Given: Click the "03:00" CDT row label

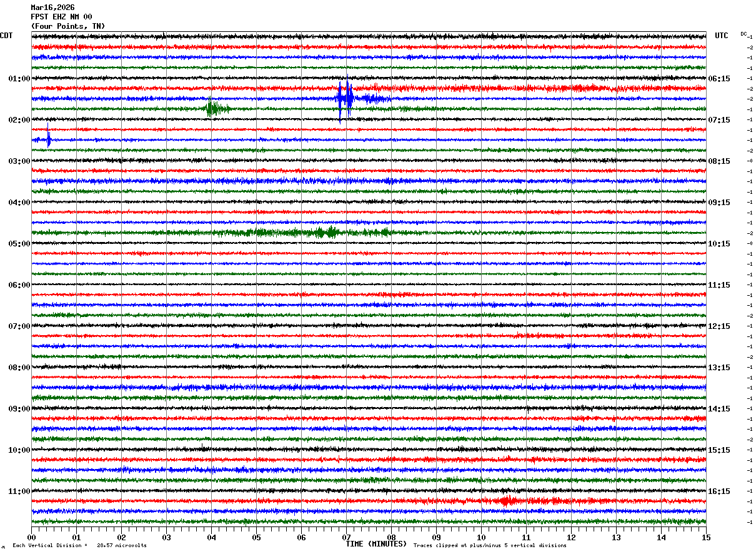Looking at the screenshot, I should 19,161.
